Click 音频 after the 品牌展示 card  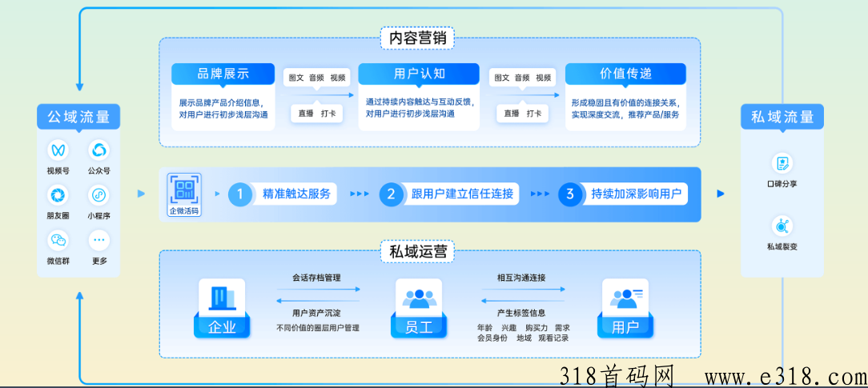(317, 78)
